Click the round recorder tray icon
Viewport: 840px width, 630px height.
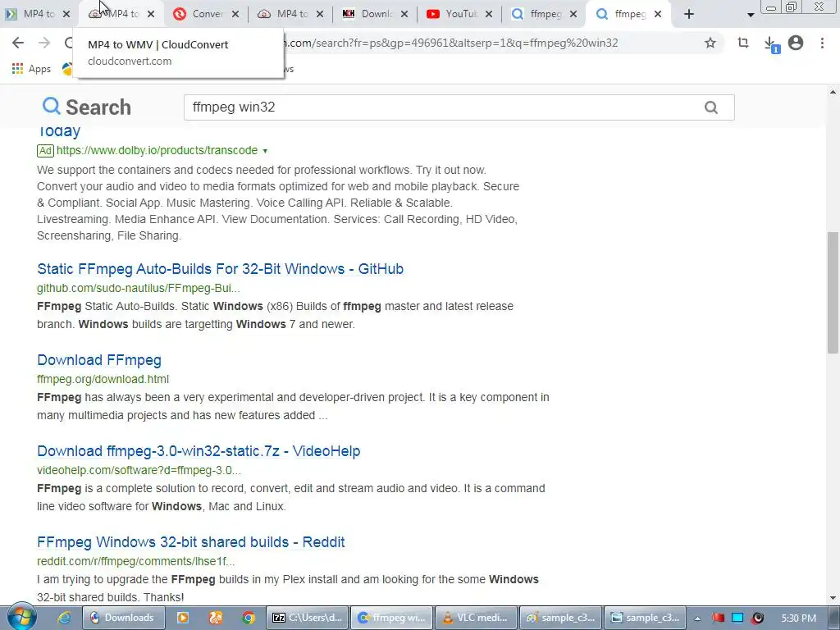(x=757, y=618)
